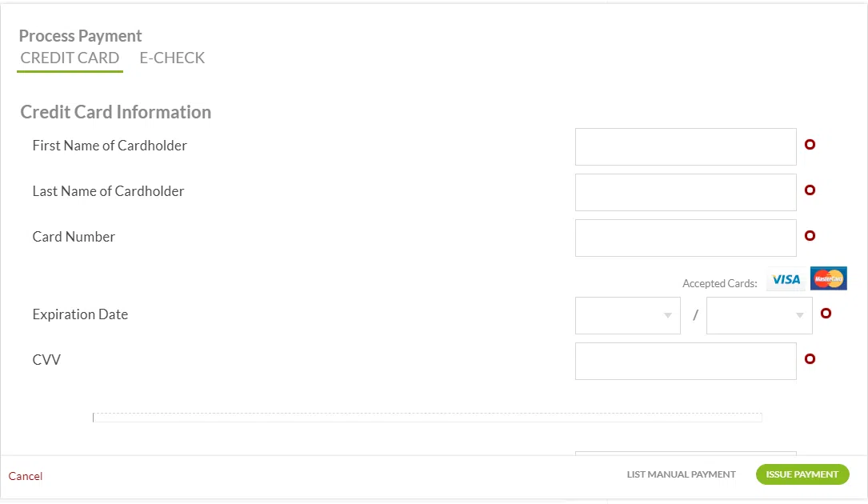Click the required indicator beside CVV
This screenshot has width=868, height=504.
810,358
